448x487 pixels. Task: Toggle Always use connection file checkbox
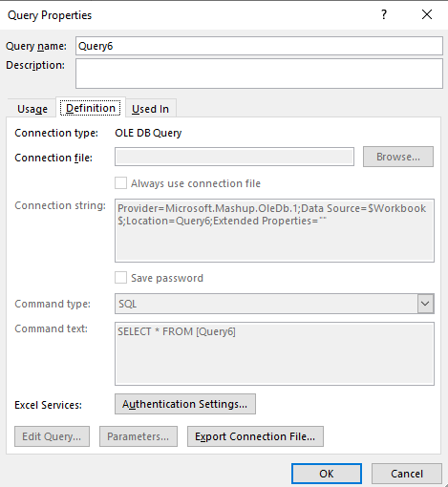click(x=120, y=183)
